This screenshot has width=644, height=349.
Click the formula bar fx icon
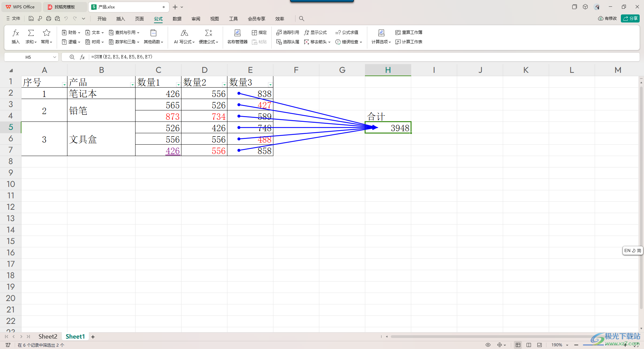tap(82, 57)
